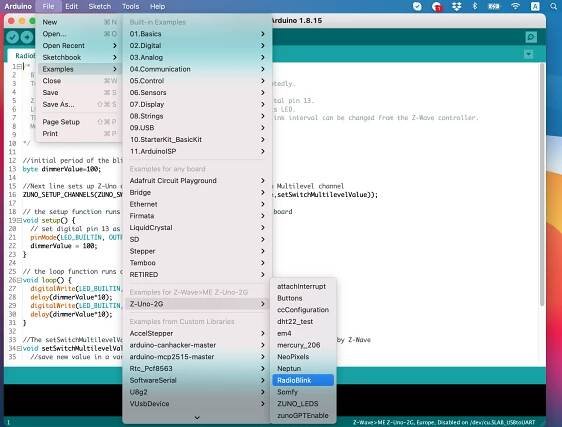Expand 05.Control examples

pyautogui.click(x=197, y=81)
